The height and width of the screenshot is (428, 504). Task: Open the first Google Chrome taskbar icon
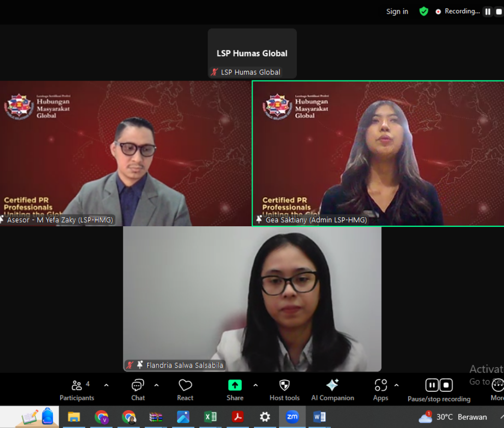coord(102,417)
